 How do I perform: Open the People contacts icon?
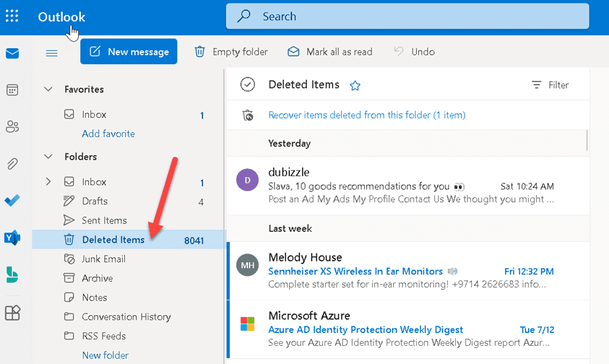(12, 127)
